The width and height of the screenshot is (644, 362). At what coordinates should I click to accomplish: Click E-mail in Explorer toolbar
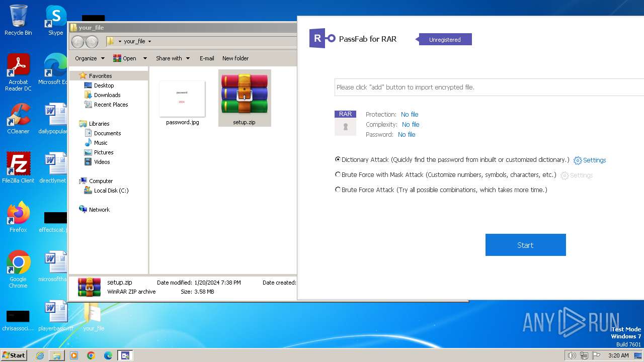pyautogui.click(x=207, y=58)
